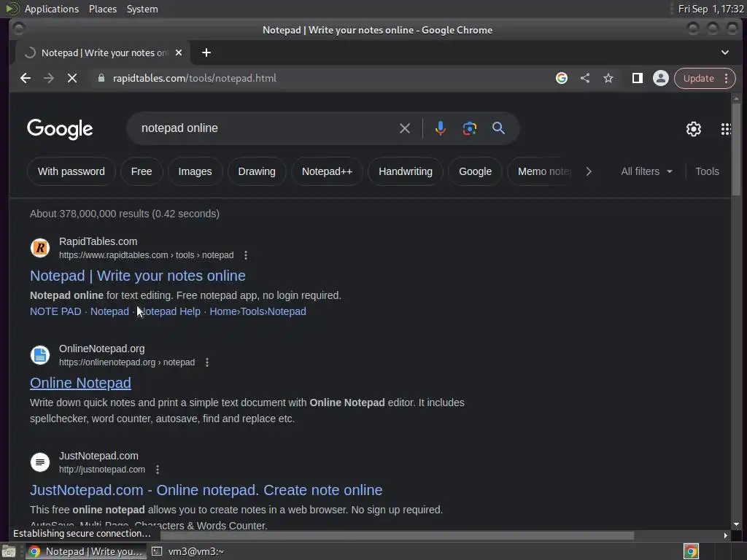
Task: Select the Free filter chip
Action: point(142,171)
